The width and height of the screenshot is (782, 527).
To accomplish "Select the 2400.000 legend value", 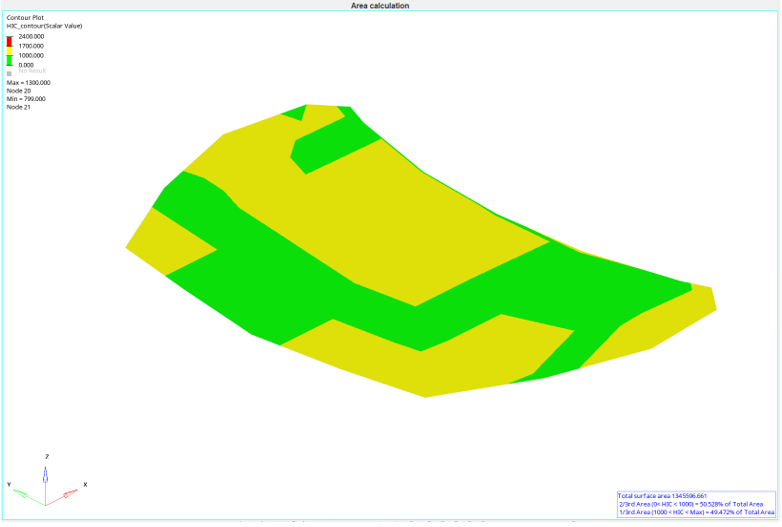I will coord(31,36).
